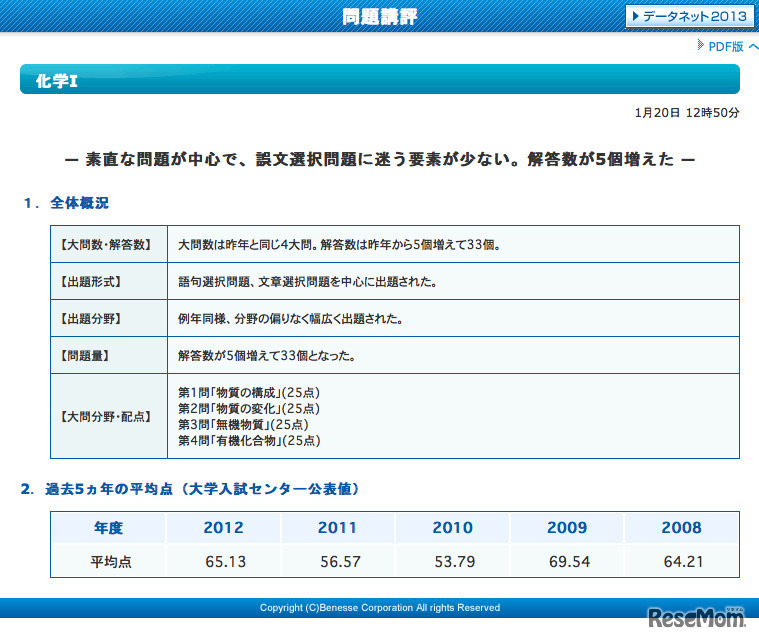Screen dimensions: 759x641
Task: Click the 2010 year column header
Action: (453, 527)
